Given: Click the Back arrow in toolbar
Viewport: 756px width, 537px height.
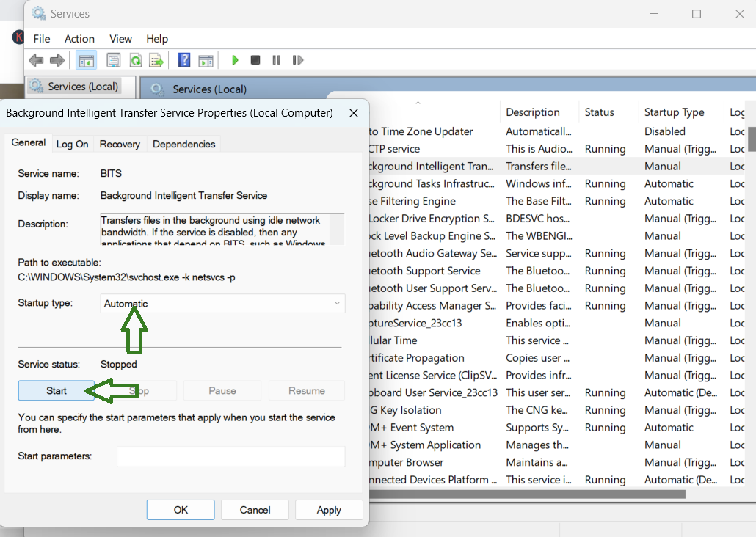Looking at the screenshot, I should 36,60.
